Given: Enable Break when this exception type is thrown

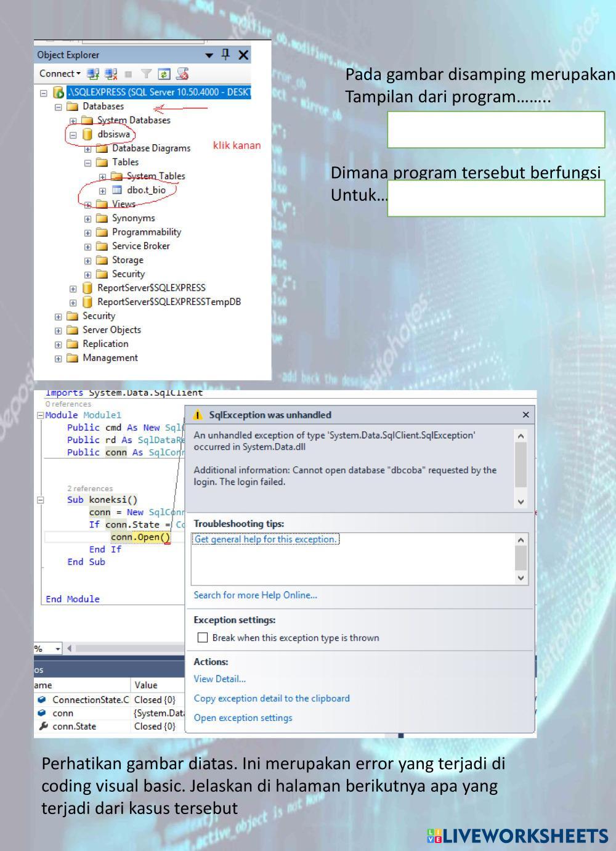Looking at the screenshot, I should click(x=202, y=638).
